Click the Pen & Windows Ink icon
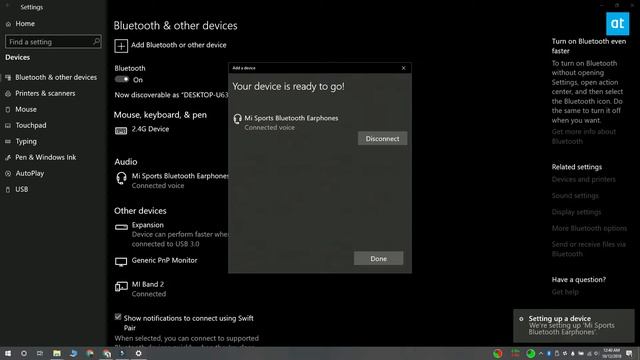 (x=8, y=157)
